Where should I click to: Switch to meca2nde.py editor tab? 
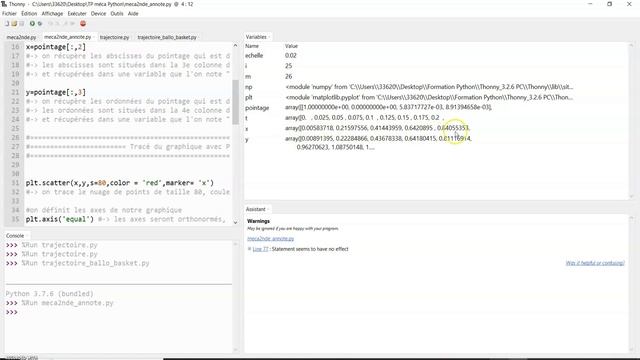click(x=21, y=37)
